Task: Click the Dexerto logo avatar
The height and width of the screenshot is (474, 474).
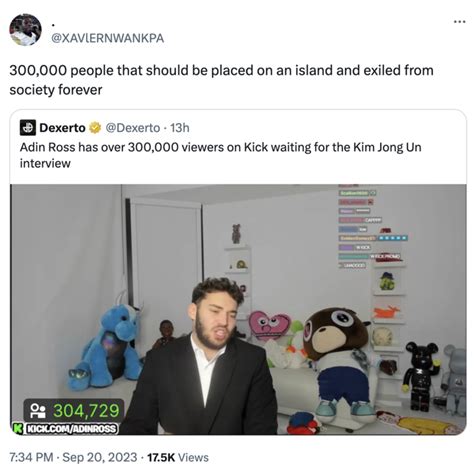Action: coord(28,128)
